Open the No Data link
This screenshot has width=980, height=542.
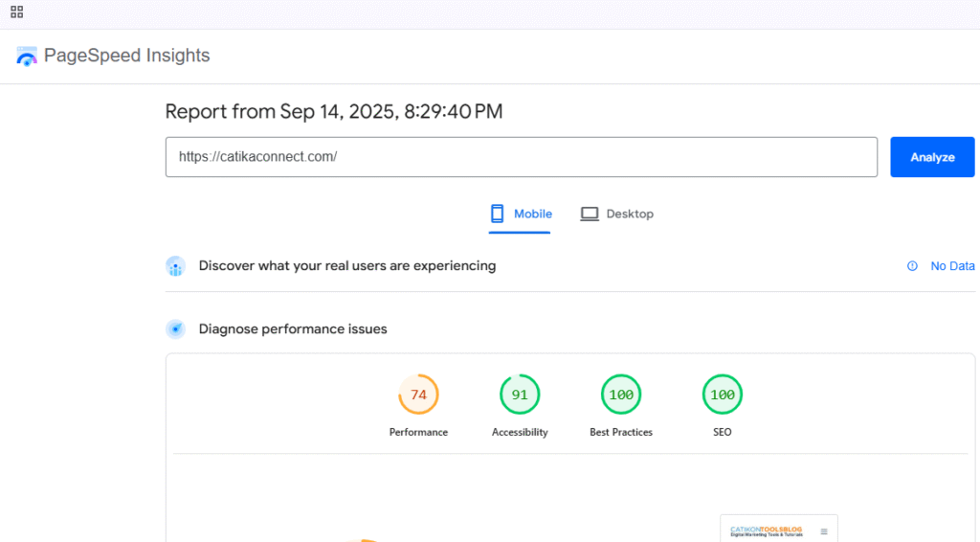click(952, 266)
